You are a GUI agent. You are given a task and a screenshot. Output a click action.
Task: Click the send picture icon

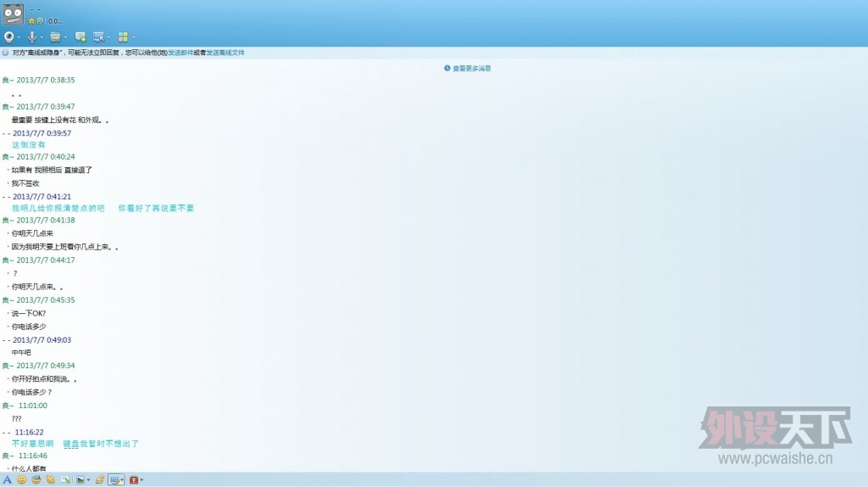(x=81, y=480)
